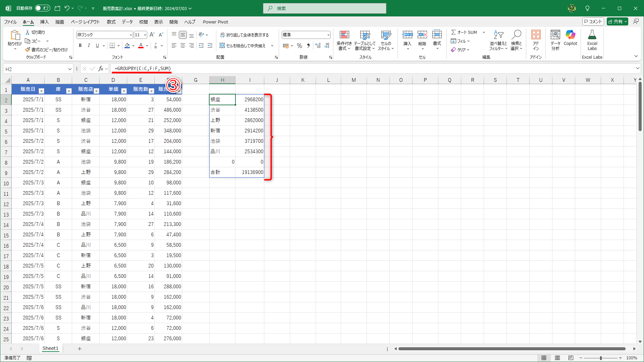Apply percent style to the selection

tap(300, 46)
